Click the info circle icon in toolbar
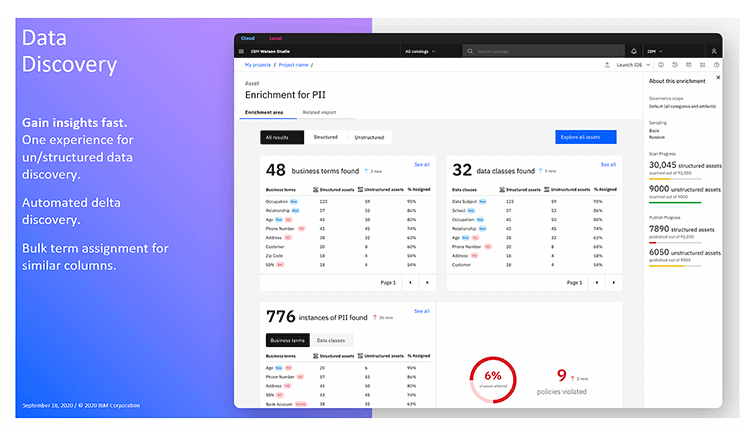Viewport: 744px width, 429px height. pyautogui.click(x=660, y=65)
